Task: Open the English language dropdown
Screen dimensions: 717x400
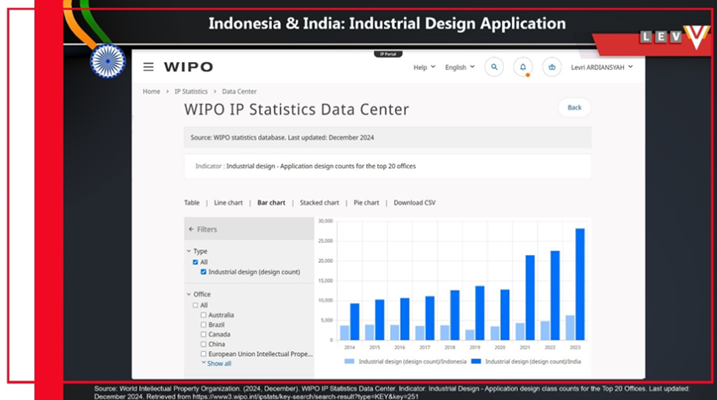Action: click(x=458, y=67)
